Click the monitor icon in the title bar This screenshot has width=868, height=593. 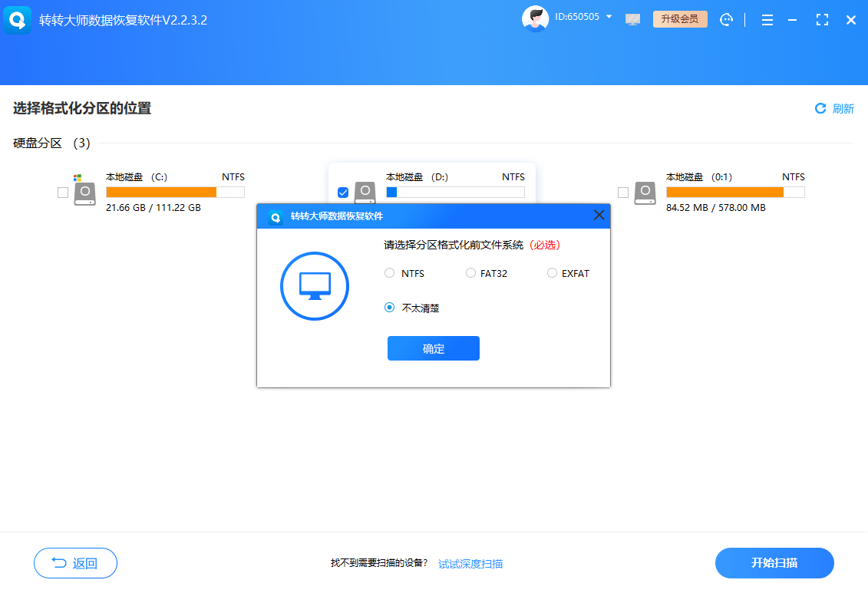632,19
